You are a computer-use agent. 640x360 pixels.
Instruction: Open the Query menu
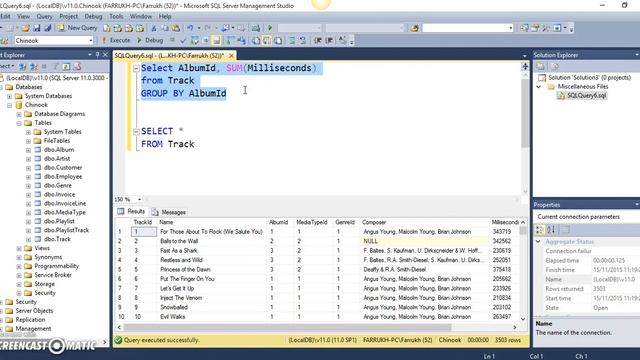click(44, 16)
